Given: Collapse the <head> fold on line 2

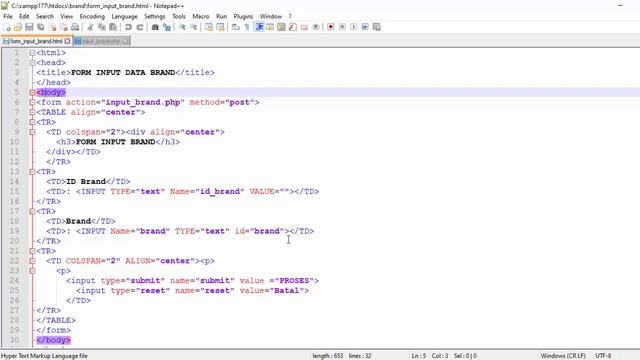Looking at the screenshot, I should [32, 63].
